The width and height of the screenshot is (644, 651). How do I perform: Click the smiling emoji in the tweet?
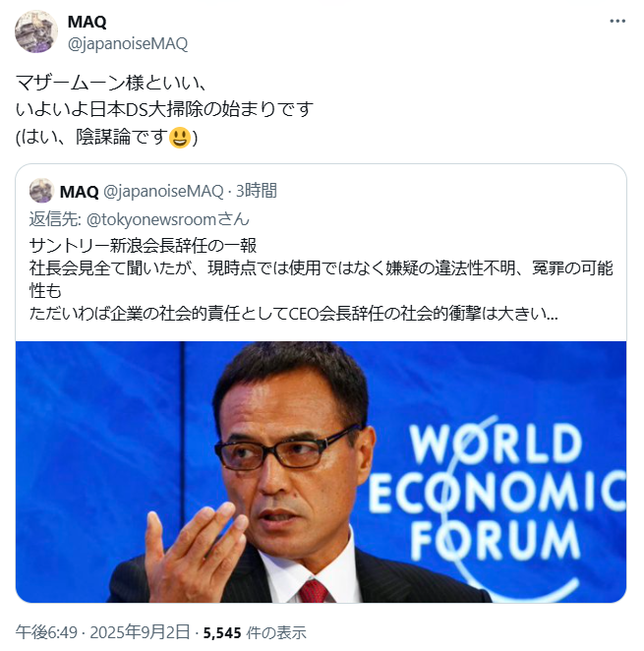[x=180, y=138]
